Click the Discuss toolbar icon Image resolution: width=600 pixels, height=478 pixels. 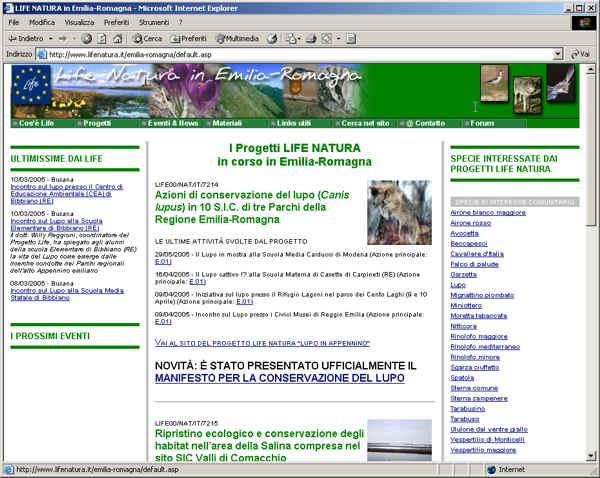351,39
